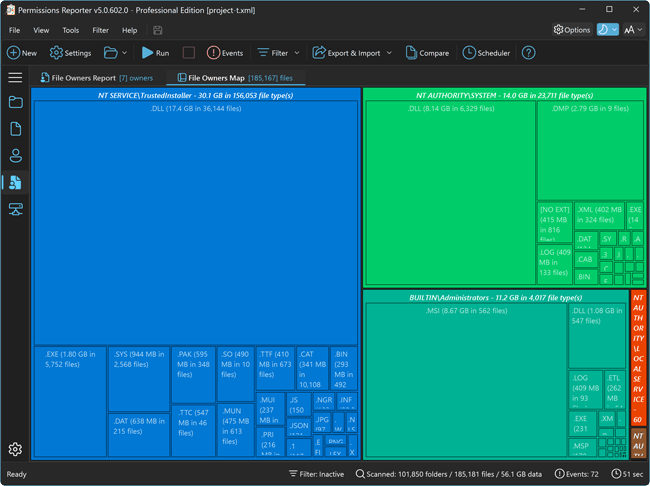
Task: Expand the theme dropdown arrow
Action: [614, 30]
